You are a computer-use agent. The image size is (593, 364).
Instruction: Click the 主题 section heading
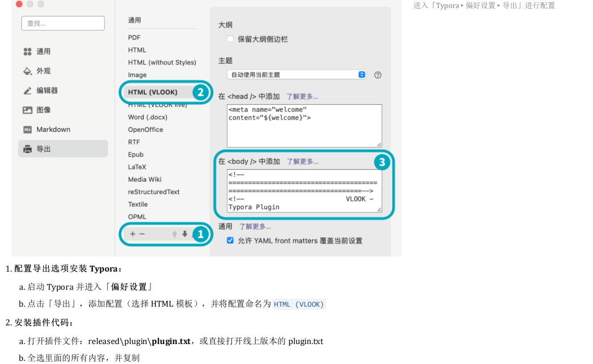coord(225,60)
